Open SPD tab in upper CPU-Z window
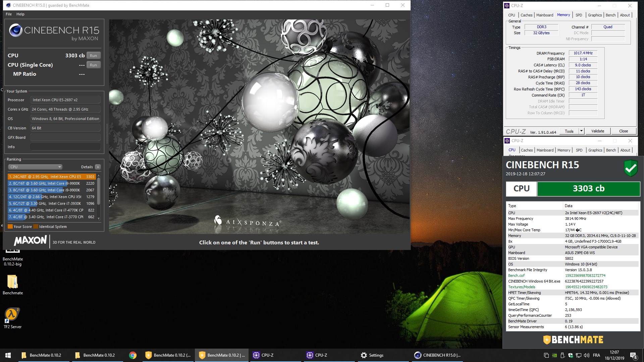644x362 pixels. click(579, 15)
